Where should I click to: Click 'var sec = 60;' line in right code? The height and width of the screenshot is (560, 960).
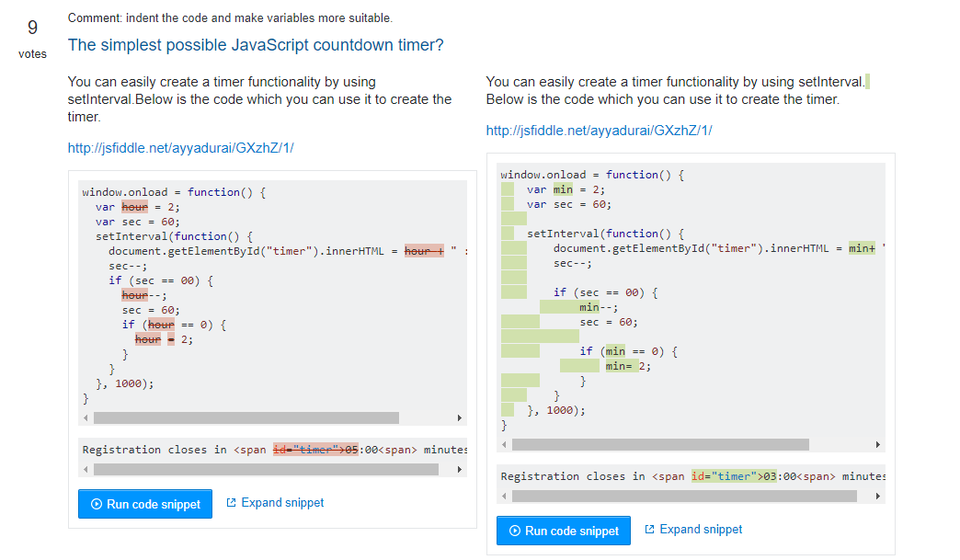coord(569,204)
